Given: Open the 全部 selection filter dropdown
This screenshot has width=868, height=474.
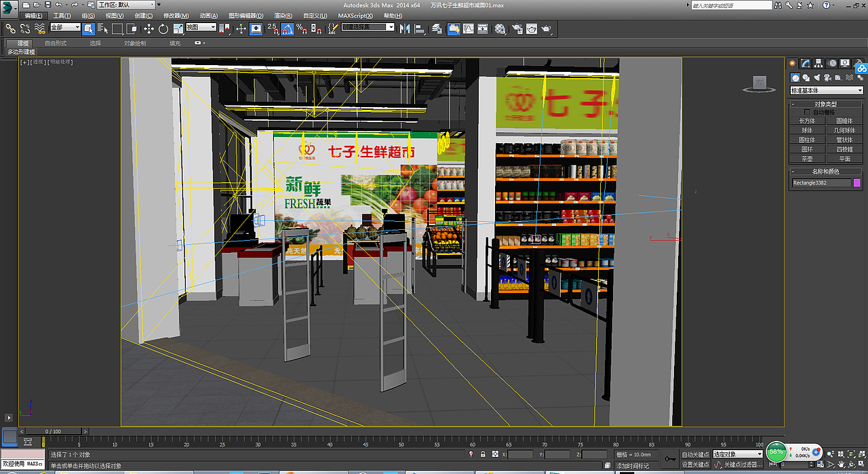Looking at the screenshot, I should [x=65, y=28].
